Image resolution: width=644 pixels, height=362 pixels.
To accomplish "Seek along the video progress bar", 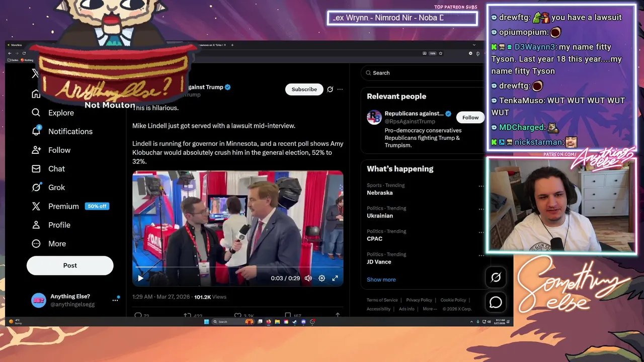I will pos(238,267).
